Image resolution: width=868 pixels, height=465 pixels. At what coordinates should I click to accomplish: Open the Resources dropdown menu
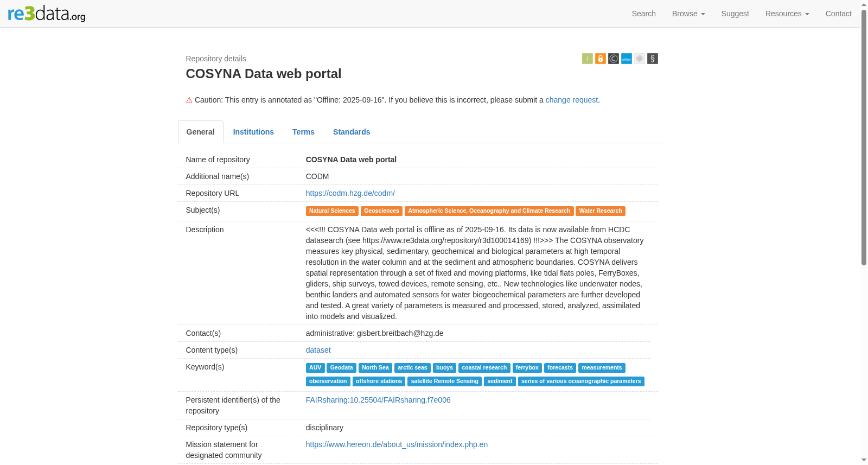point(787,14)
